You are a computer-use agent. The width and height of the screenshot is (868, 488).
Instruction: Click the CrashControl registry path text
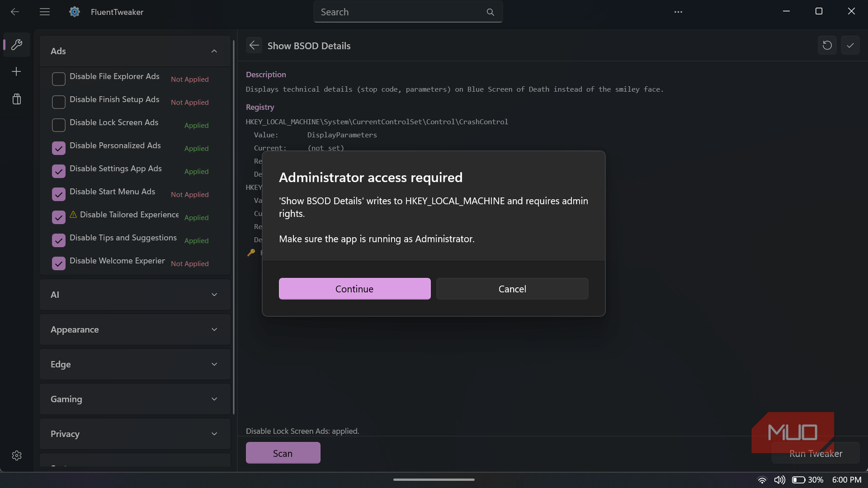pos(377,121)
